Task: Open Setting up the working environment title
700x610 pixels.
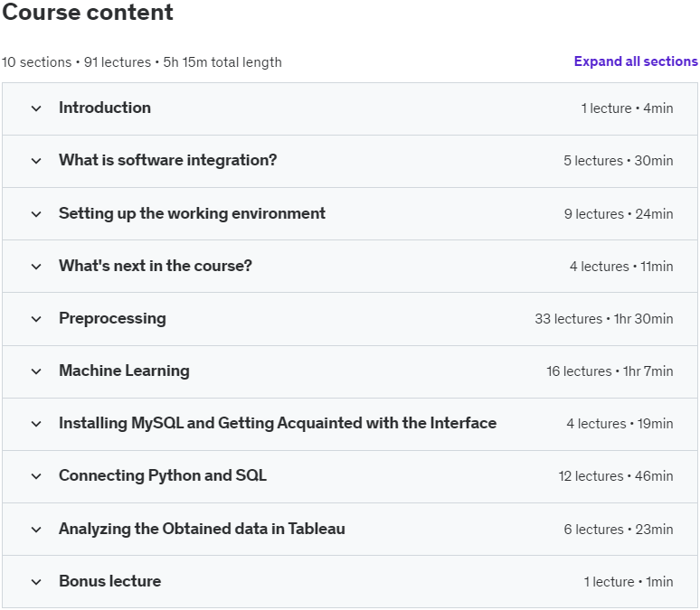Action: [192, 213]
